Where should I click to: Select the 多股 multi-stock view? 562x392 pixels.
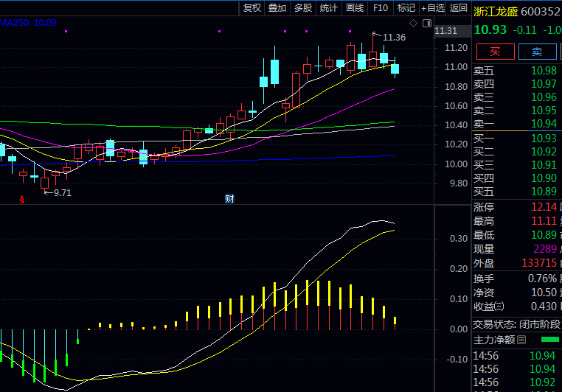303,8
